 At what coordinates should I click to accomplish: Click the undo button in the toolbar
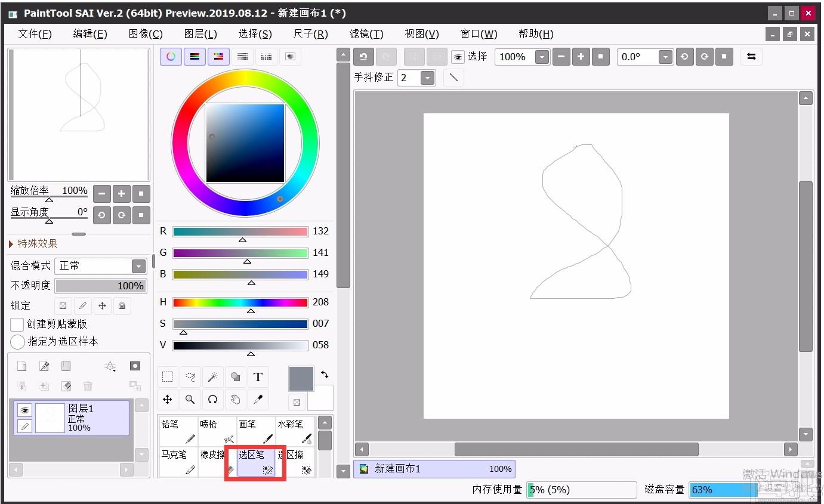coord(363,57)
